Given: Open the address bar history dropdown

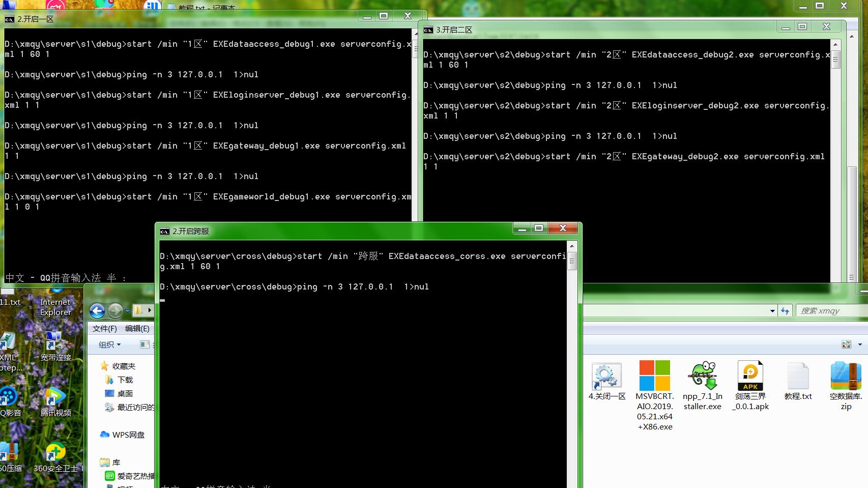Looking at the screenshot, I should [x=772, y=311].
